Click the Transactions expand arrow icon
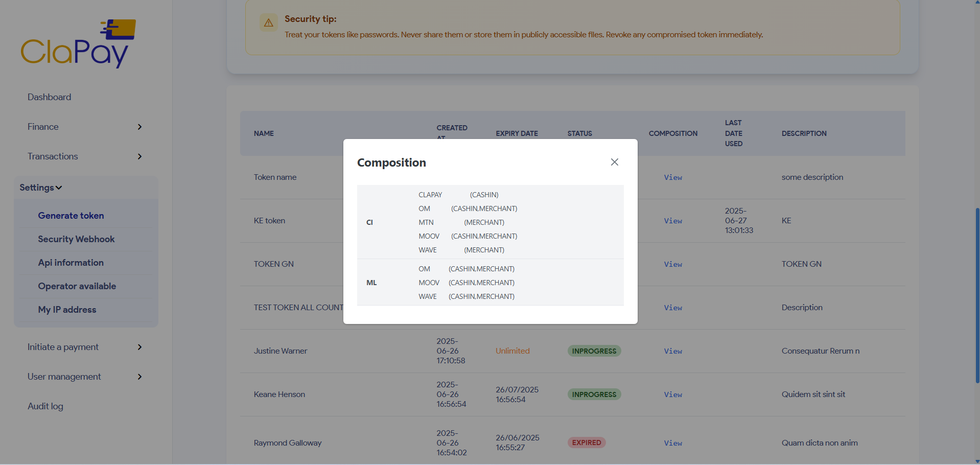The image size is (980, 465). 139,156
